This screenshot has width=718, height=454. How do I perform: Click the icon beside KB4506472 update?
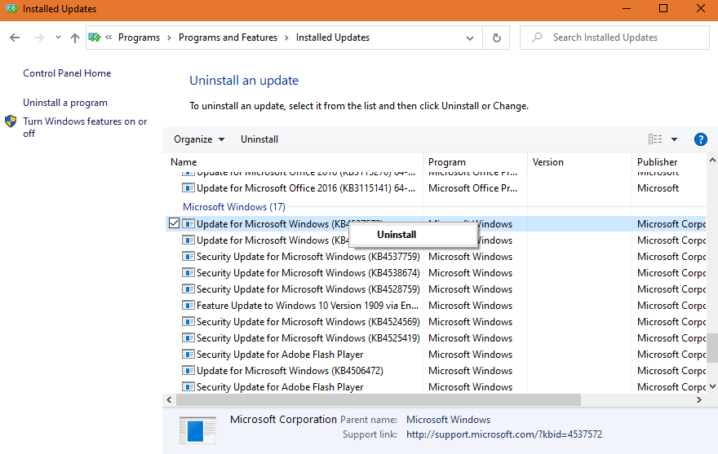(188, 371)
